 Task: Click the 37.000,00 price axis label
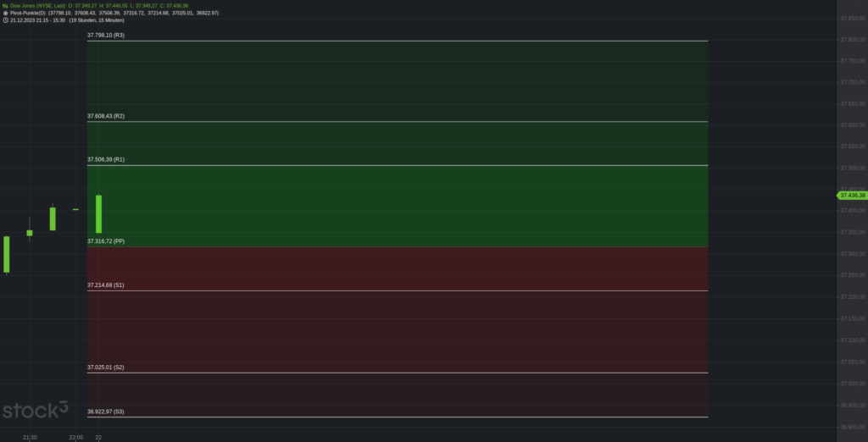point(851,383)
